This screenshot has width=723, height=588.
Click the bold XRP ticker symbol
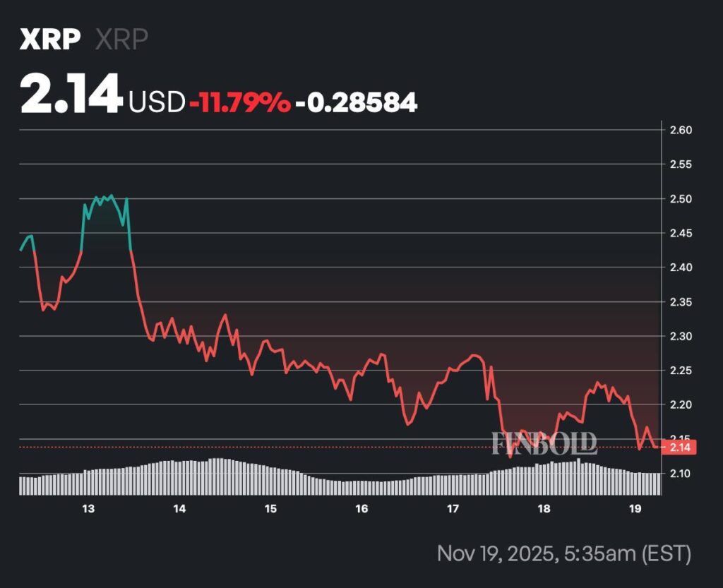(49, 39)
